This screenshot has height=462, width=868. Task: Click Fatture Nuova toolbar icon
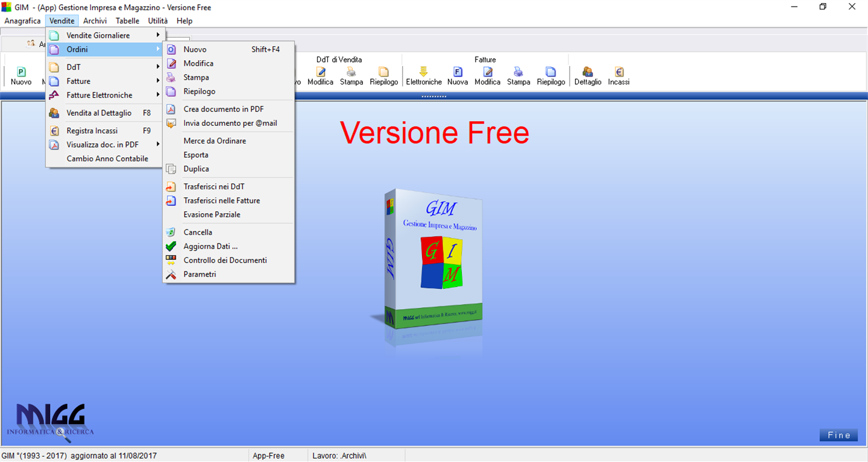[458, 76]
